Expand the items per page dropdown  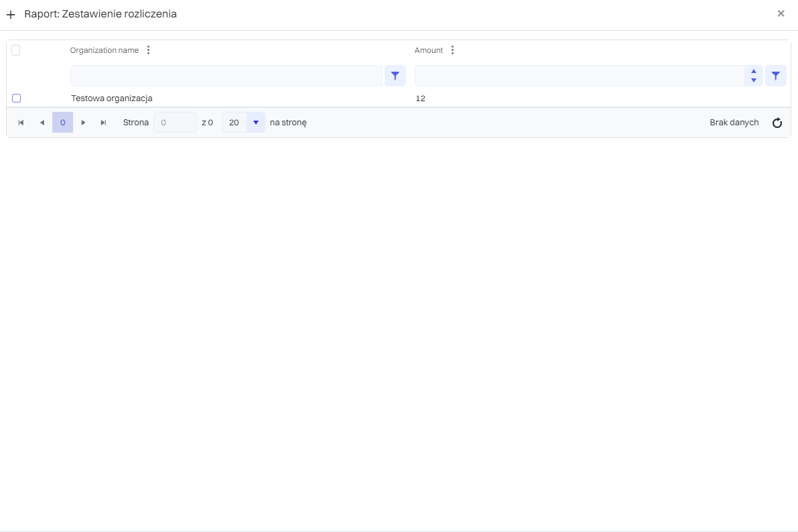tap(255, 123)
